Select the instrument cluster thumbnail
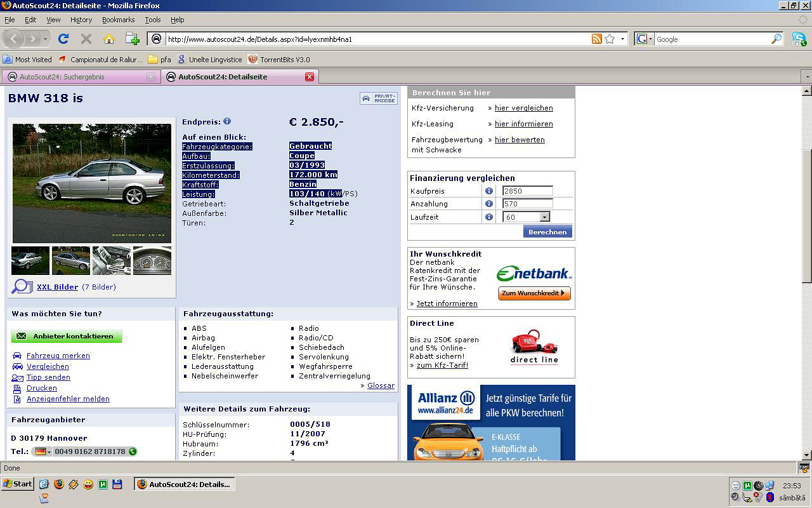Image resolution: width=812 pixels, height=508 pixels. 152,260
